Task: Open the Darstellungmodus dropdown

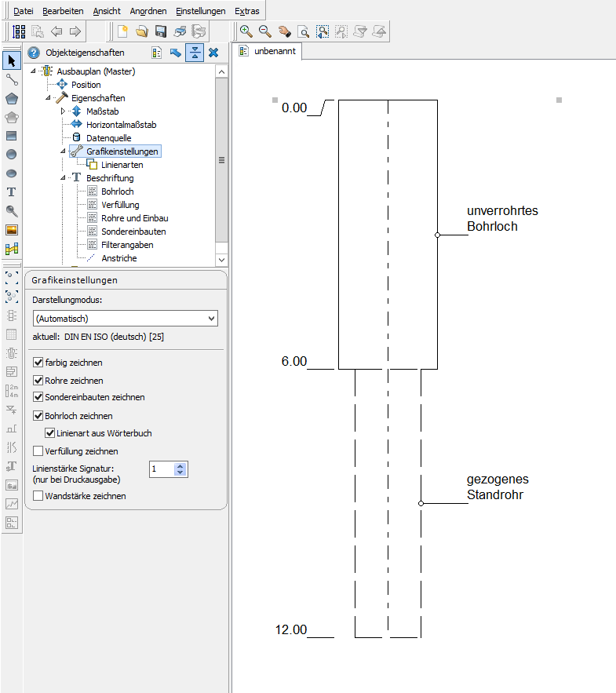Action: pos(126,318)
